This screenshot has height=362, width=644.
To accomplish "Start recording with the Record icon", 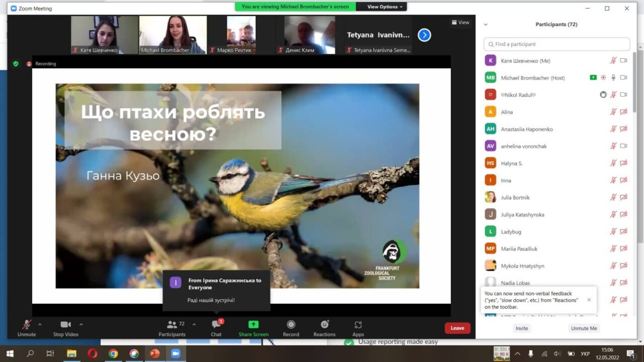I will pos(291,325).
